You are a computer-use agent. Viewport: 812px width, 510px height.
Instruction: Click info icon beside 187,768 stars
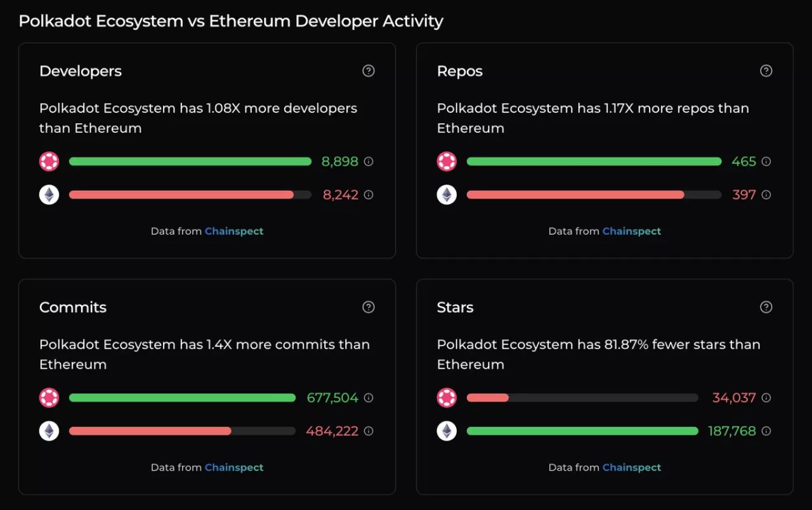(766, 431)
